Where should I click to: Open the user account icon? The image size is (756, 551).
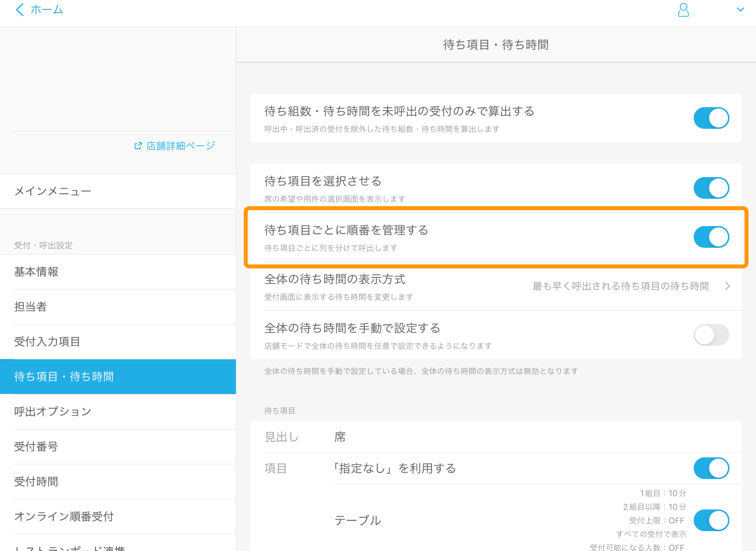pos(683,10)
